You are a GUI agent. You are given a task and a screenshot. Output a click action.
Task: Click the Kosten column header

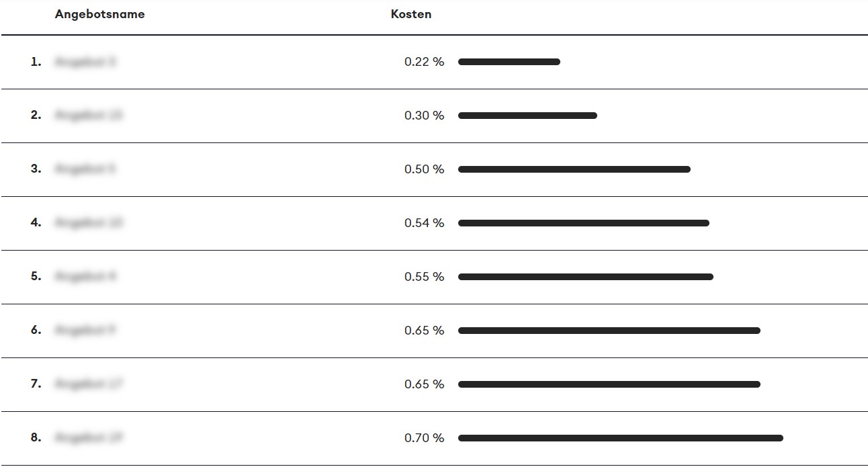pyautogui.click(x=411, y=14)
